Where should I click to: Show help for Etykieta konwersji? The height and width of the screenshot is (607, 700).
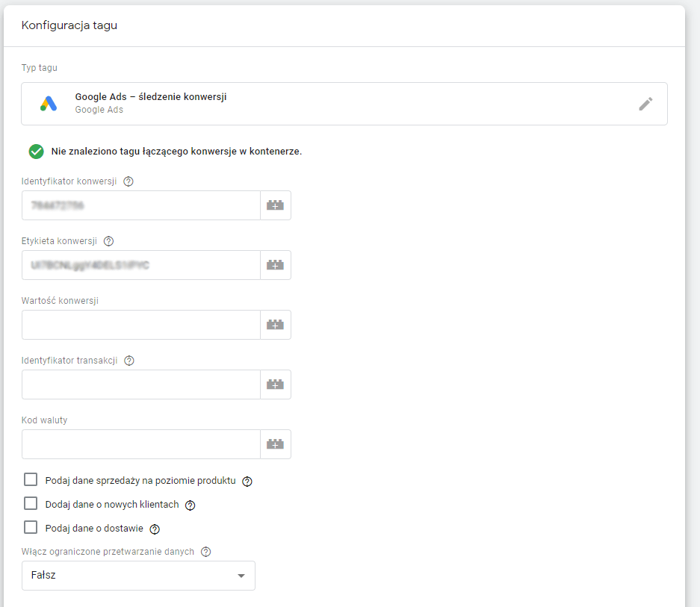click(x=109, y=241)
